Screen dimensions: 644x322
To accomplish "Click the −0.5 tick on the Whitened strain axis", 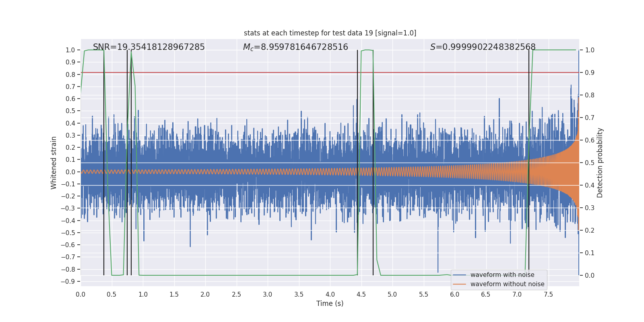I will (x=68, y=233).
